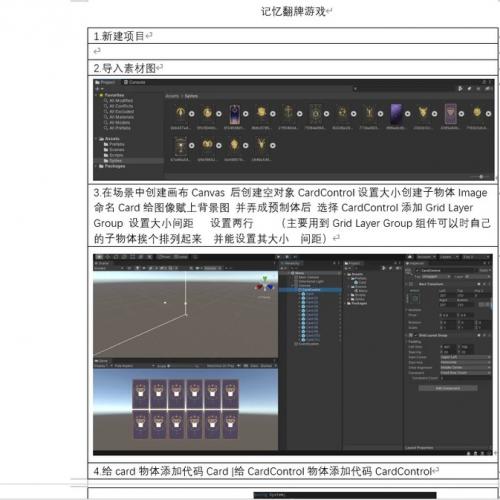The width and height of the screenshot is (500, 500).
Task: Click the Add Component button
Action: (448, 388)
